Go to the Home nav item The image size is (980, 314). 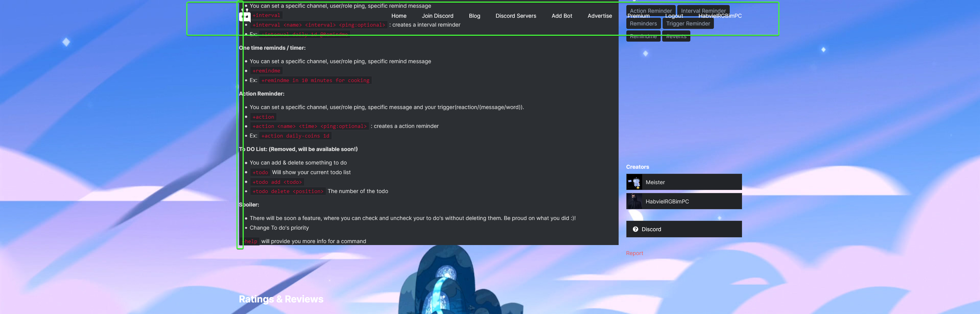399,16
